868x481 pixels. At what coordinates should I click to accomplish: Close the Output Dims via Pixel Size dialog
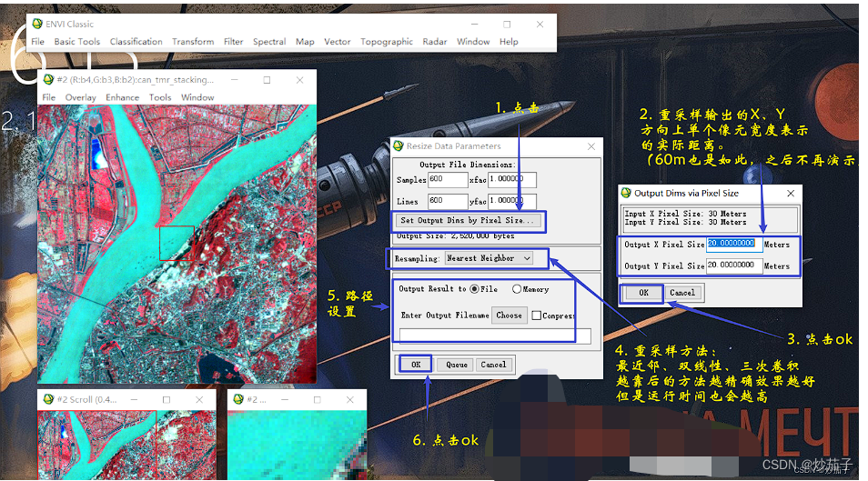point(791,193)
